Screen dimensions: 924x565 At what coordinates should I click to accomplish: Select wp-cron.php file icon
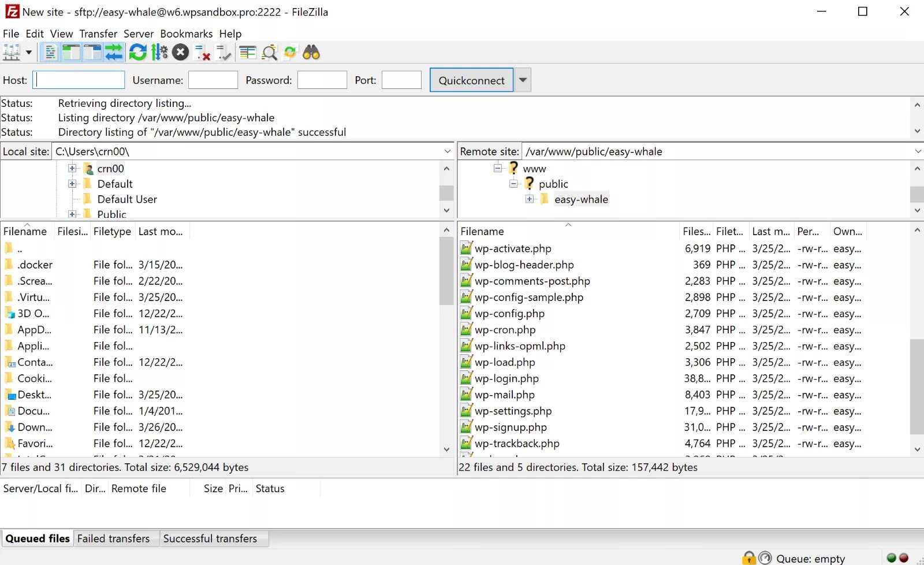pos(467,329)
